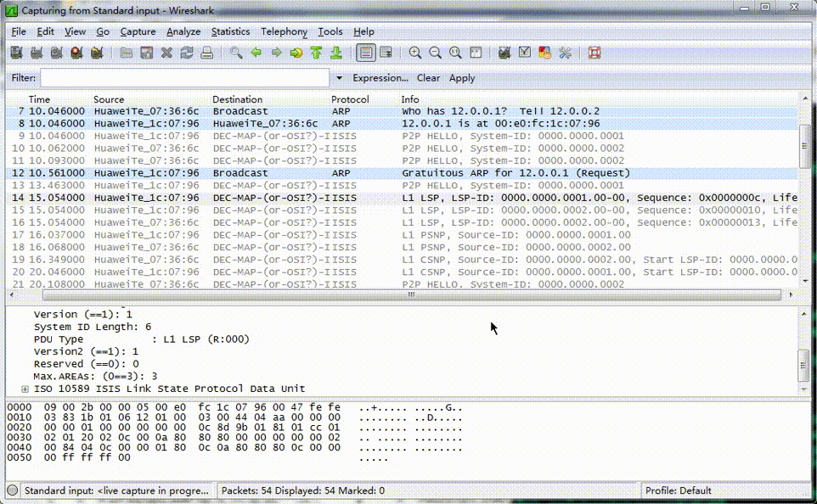Expand ISO 10589 ISIS Link State node

[25, 389]
